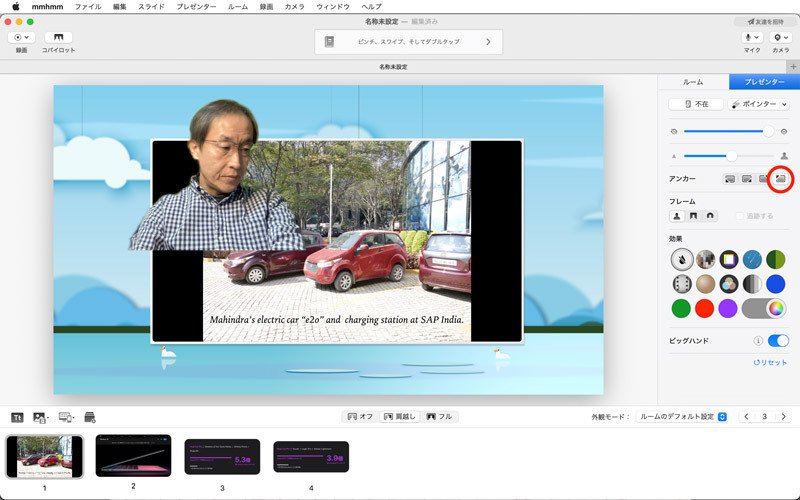Screen dimensions: 800x500
Task: Advance the tutorial banner with the chevron
Action: pyautogui.click(x=488, y=42)
